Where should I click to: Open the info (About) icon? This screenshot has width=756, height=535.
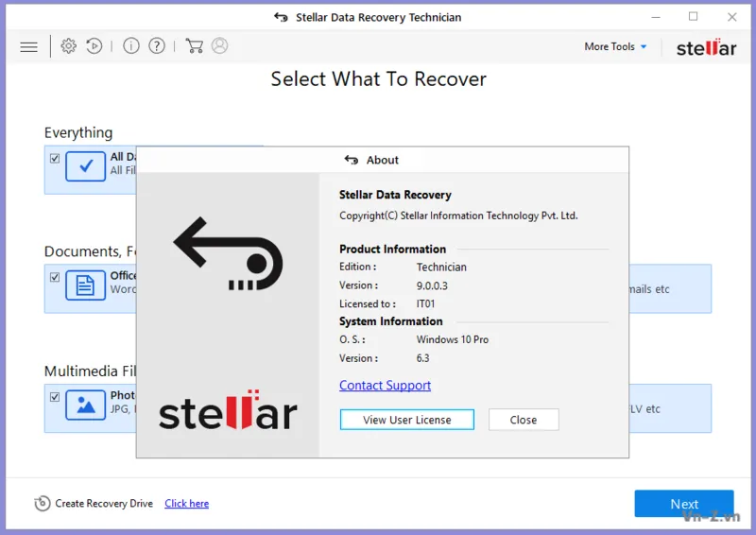coord(131,45)
